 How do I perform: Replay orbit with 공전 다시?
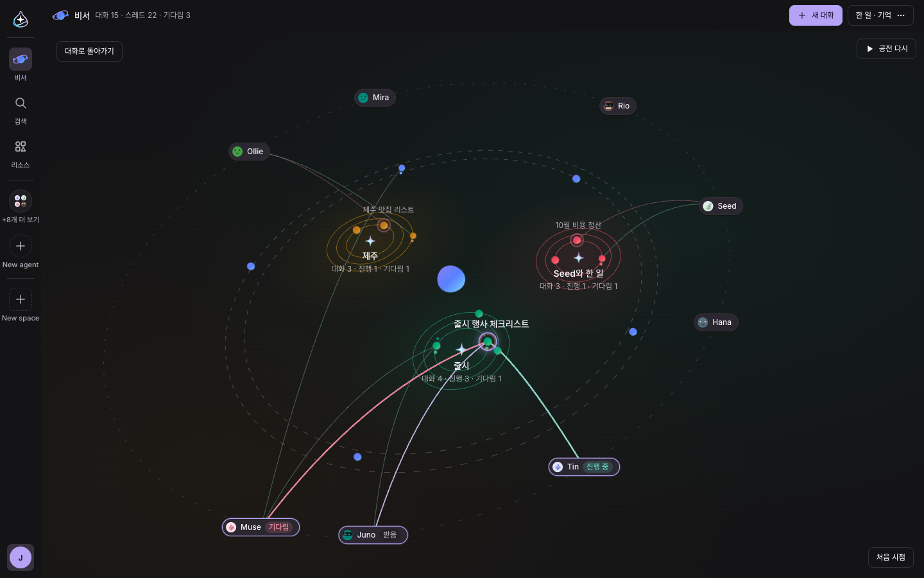pyautogui.click(x=886, y=49)
